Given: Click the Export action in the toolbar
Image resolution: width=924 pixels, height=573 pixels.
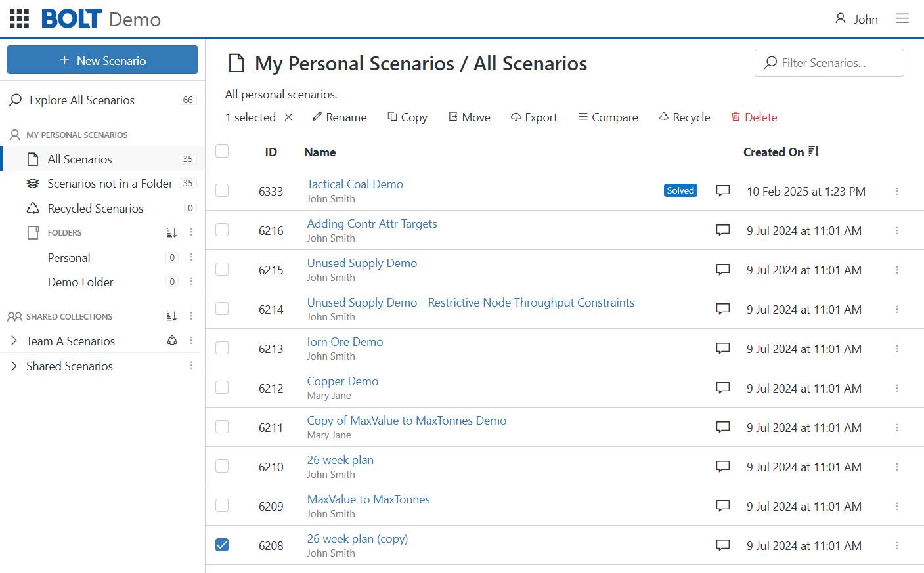Looking at the screenshot, I should point(534,117).
